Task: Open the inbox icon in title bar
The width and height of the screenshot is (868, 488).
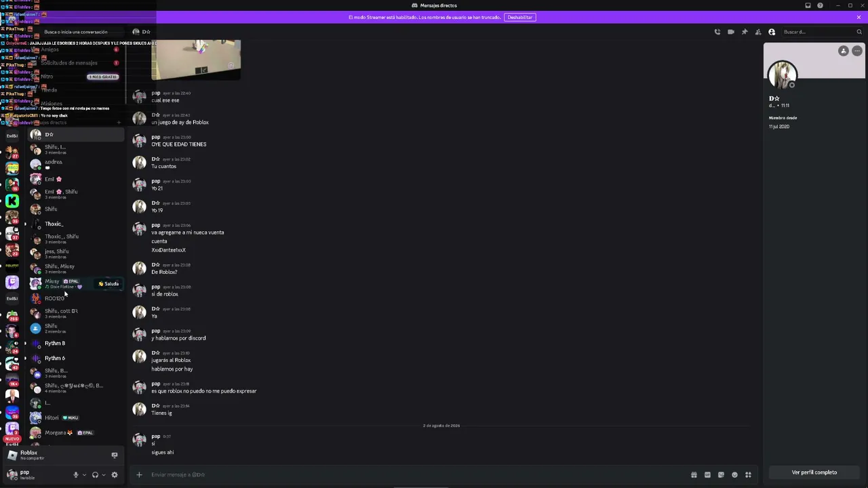Action: point(808,5)
